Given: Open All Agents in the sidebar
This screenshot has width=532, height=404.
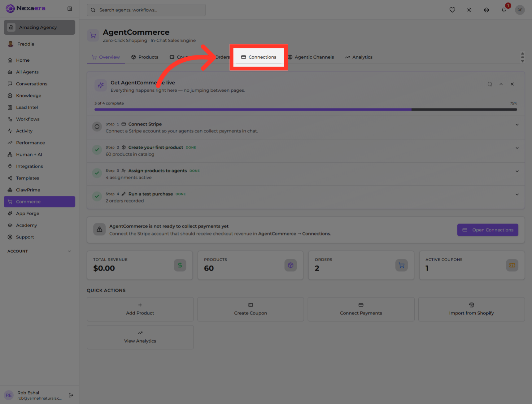Looking at the screenshot, I should 39,72.
